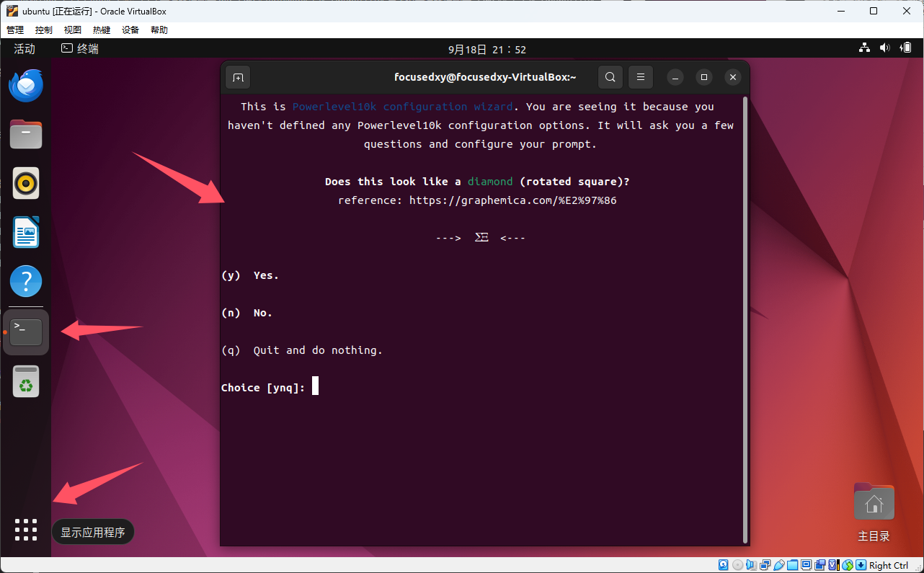This screenshot has height=573, width=924.
Task: Click the Powerlevel10k configuration wizard text
Action: (403, 107)
